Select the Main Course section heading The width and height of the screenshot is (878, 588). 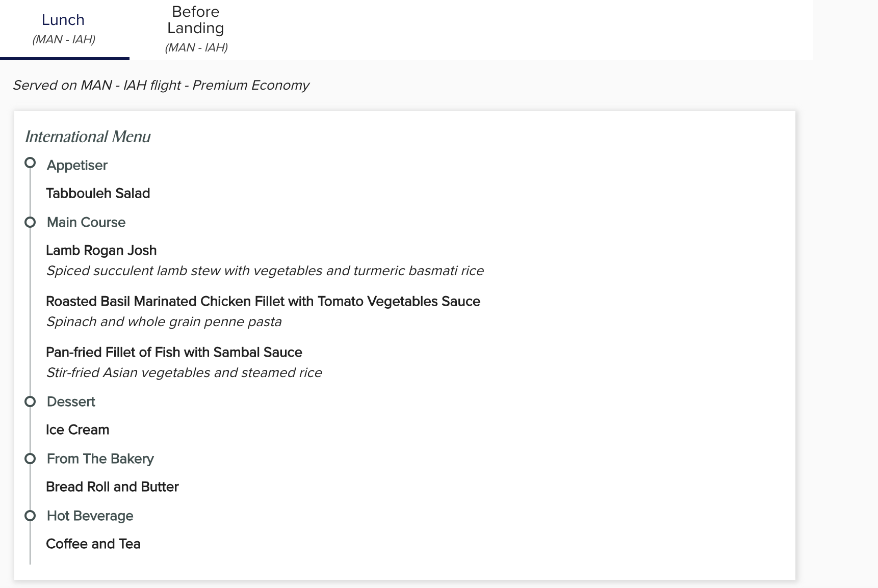coord(86,222)
